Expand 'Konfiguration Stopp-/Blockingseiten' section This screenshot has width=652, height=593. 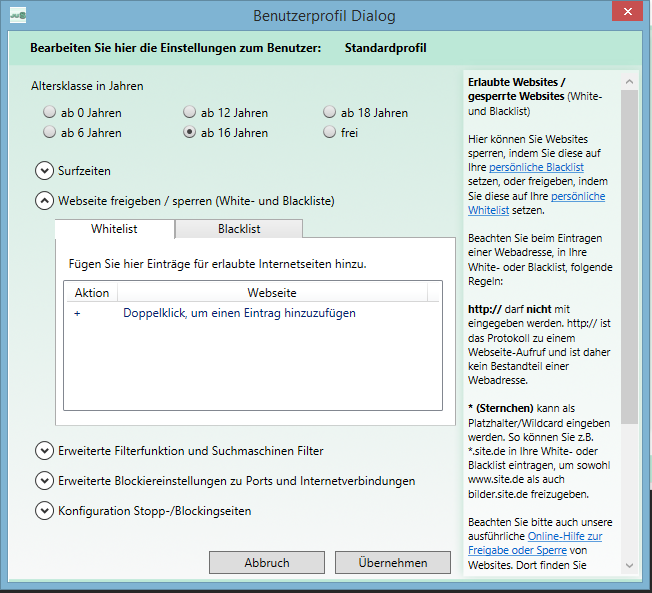44,511
